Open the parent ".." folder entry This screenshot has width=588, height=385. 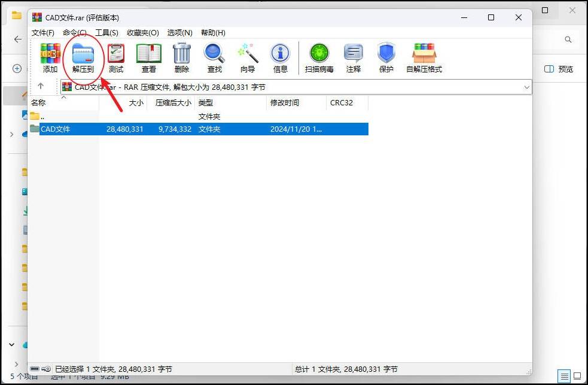click(x=42, y=116)
